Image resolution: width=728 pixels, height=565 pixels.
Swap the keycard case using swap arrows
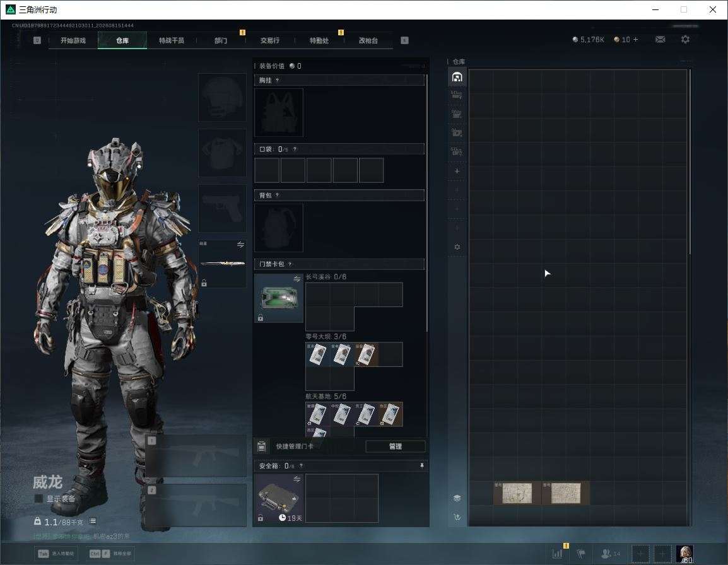click(296, 279)
